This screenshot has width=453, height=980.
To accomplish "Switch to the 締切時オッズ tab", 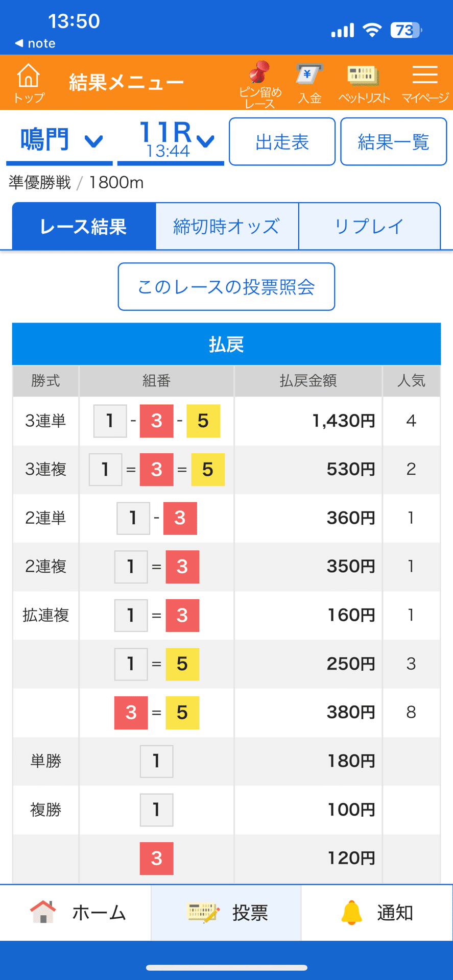I will click(226, 226).
